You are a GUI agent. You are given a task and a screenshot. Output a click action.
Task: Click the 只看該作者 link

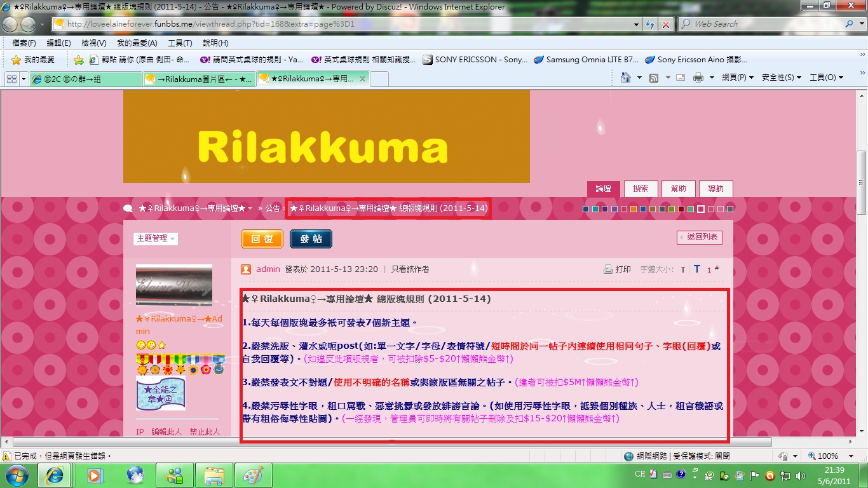click(410, 269)
